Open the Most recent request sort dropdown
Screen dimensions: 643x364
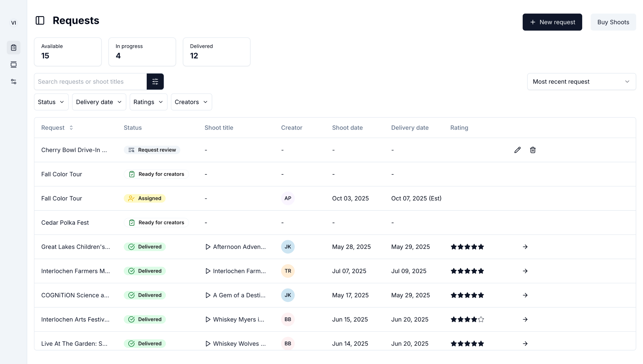point(581,82)
